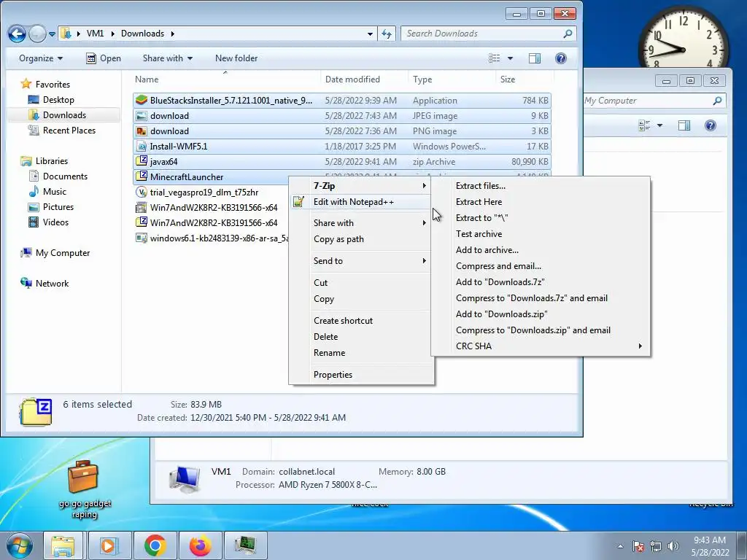
Task: Open Google Chrome from taskbar
Action: 155,545
